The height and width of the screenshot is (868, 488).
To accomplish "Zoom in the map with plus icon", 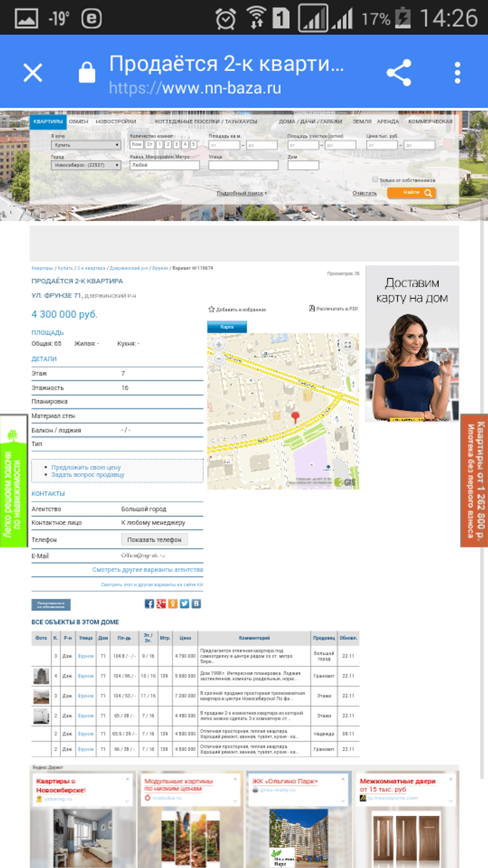I will 218,345.
